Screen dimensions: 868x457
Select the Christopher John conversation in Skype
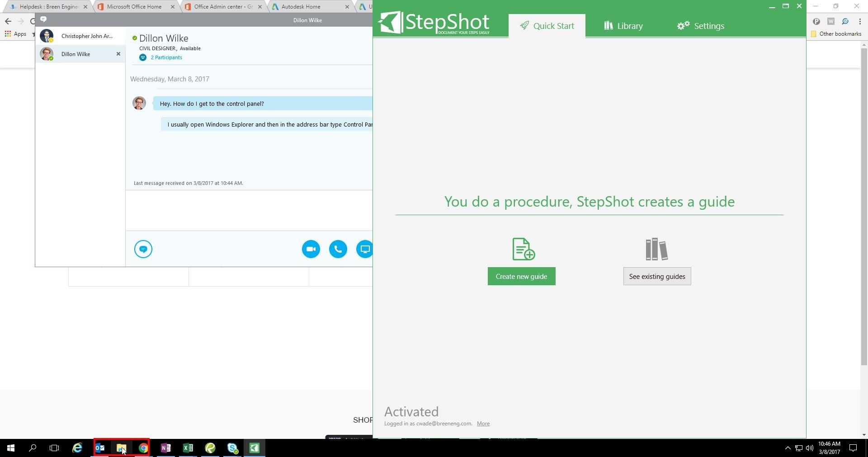point(80,36)
